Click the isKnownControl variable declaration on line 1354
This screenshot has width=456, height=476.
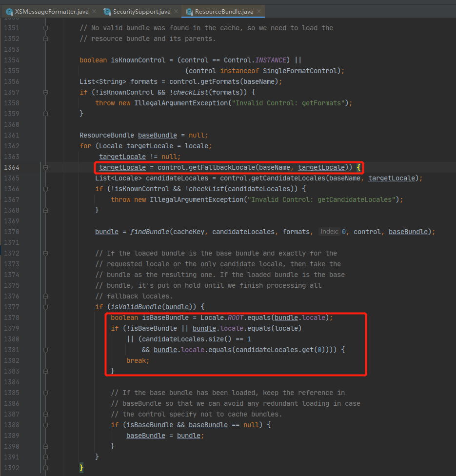[x=138, y=60]
